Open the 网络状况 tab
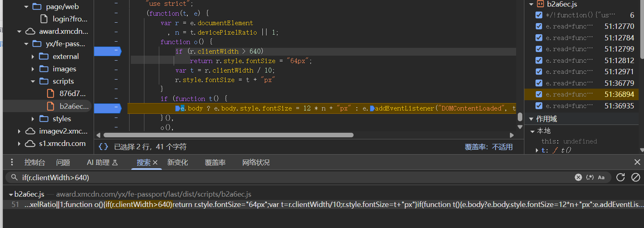The height and width of the screenshot is (228, 644). coord(256,162)
